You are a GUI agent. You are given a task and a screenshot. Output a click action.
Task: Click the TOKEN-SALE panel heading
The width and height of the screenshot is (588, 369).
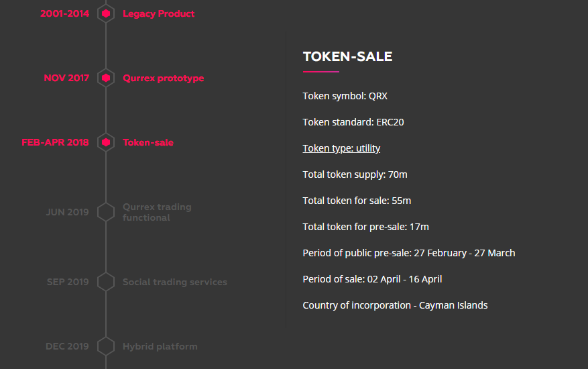click(x=347, y=56)
